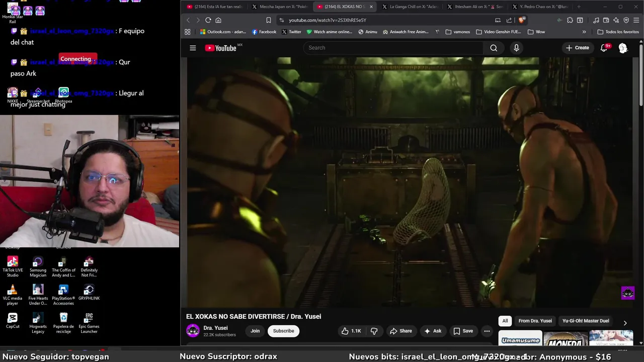Switch to the Ihtesham Ali on X tab
The image size is (644, 362).
(x=475, y=7)
